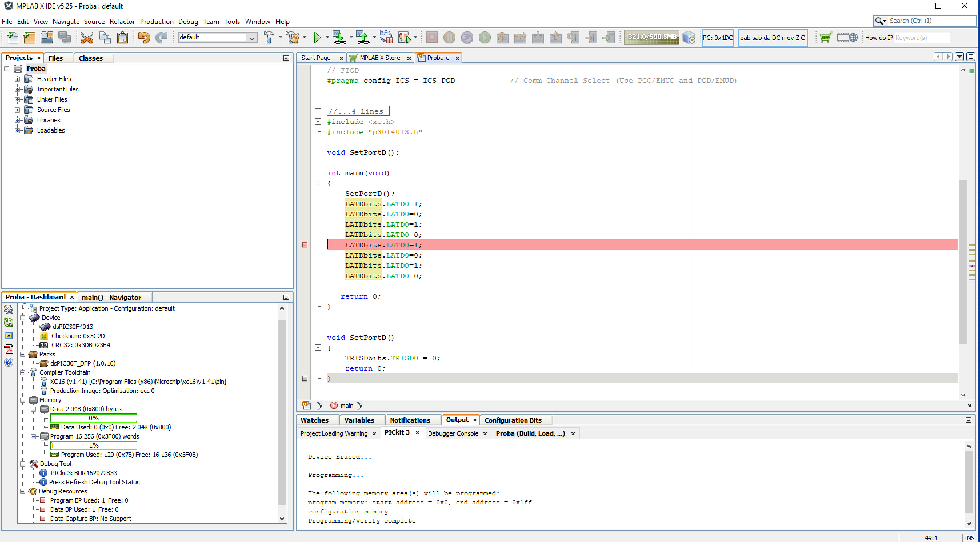Click the Read Device Memory upload icon
This screenshot has height=542, width=980.
(x=362, y=38)
